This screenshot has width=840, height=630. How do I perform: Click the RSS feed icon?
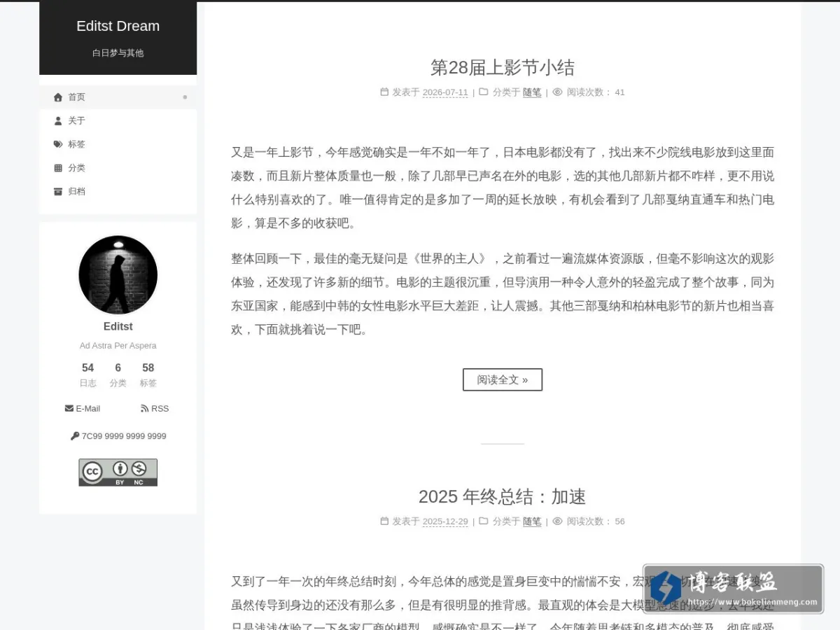tap(144, 408)
